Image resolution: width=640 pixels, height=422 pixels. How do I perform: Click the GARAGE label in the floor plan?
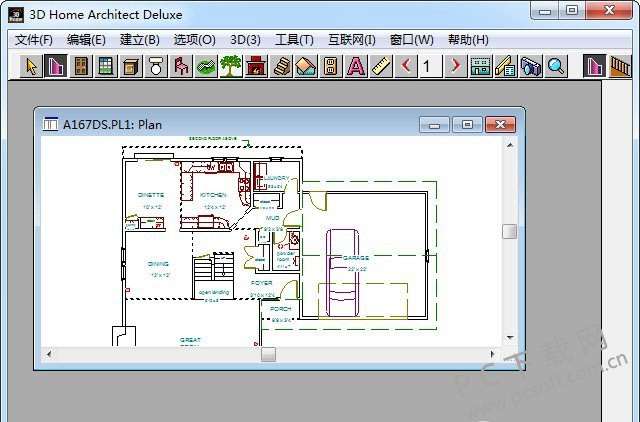(356, 258)
